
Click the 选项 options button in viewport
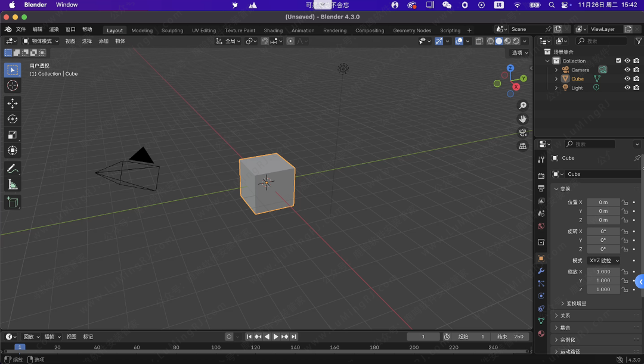(519, 52)
